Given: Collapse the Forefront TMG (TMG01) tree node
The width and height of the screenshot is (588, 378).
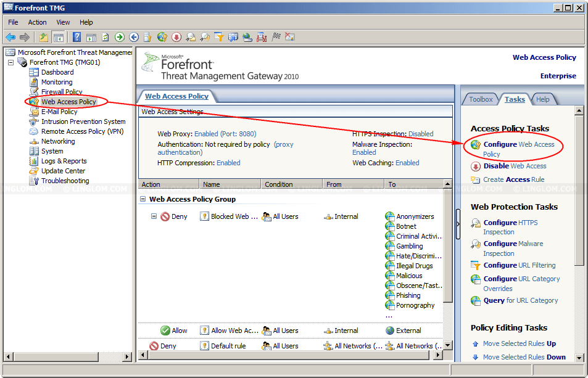Looking at the screenshot, I should [11, 62].
